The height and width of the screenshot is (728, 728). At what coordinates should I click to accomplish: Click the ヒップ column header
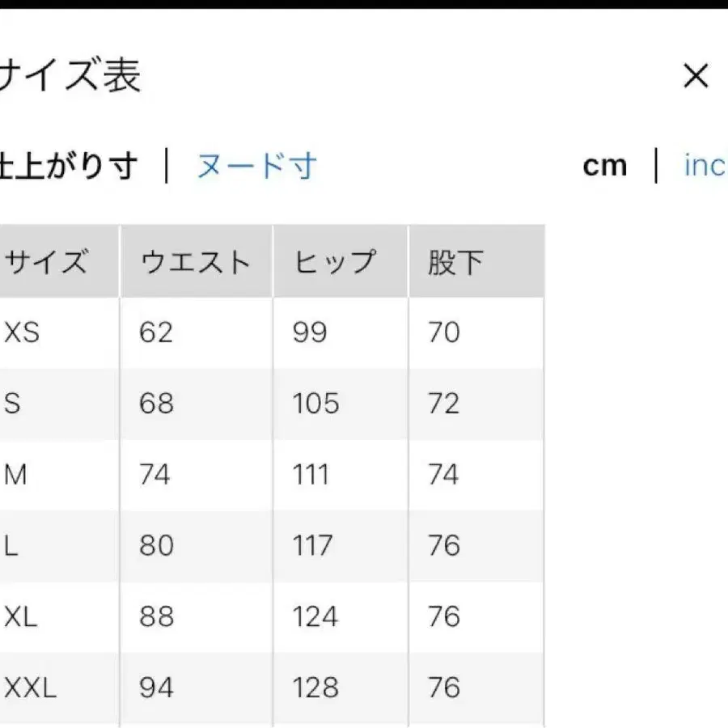click(334, 260)
